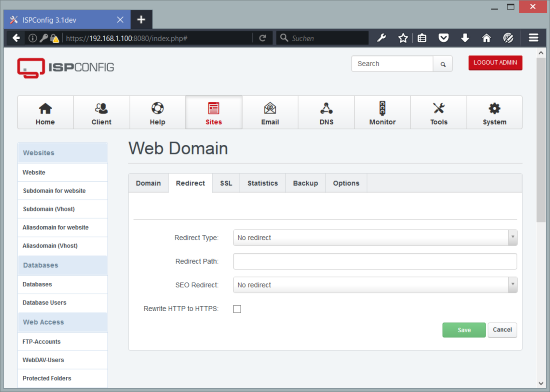This screenshot has width=550, height=392.
Task: Go back with browser back arrow
Action: click(16, 38)
